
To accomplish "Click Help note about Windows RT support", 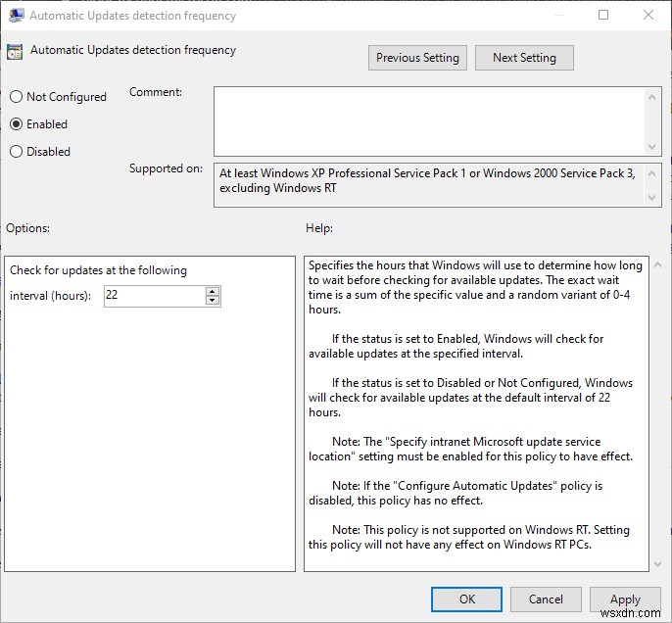I will click(469, 538).
